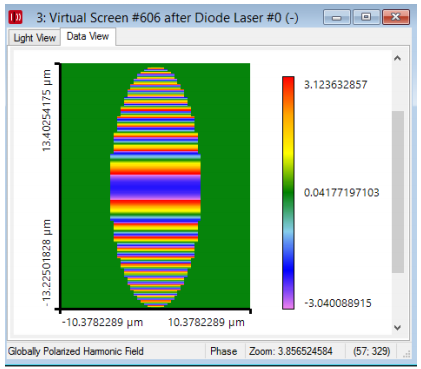
Task: Click the central blue band of phase plot
Action: tap(155, 187)
